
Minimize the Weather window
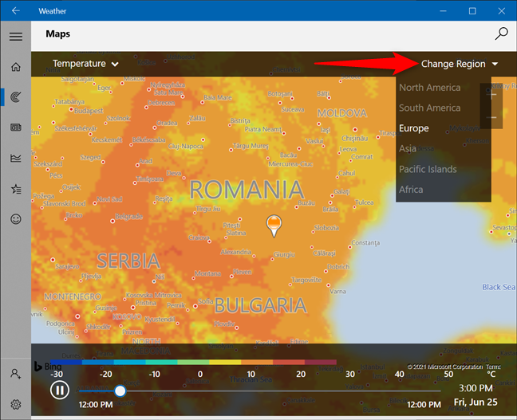coord(443,11)
